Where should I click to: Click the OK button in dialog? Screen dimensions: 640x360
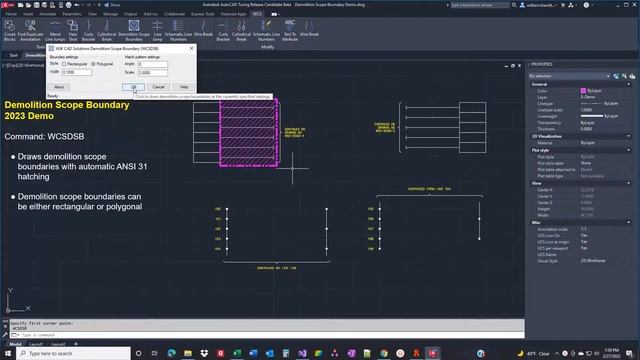(133, 87)
